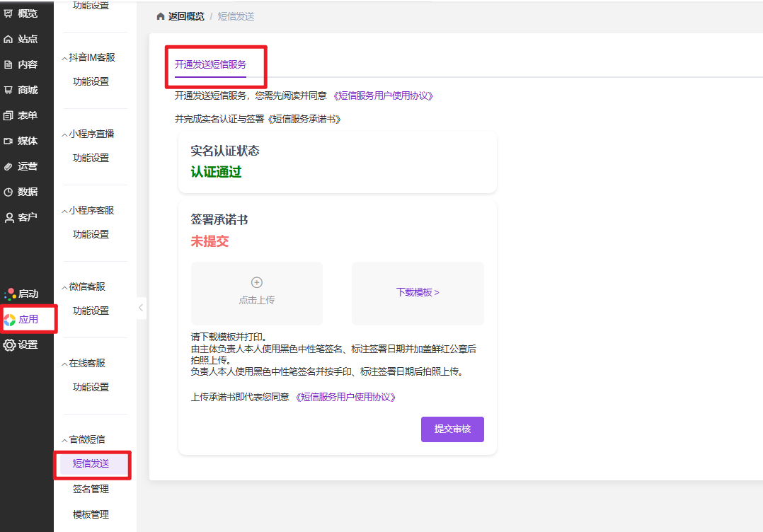Open the 媒体 video camera icon

(8, 141)
